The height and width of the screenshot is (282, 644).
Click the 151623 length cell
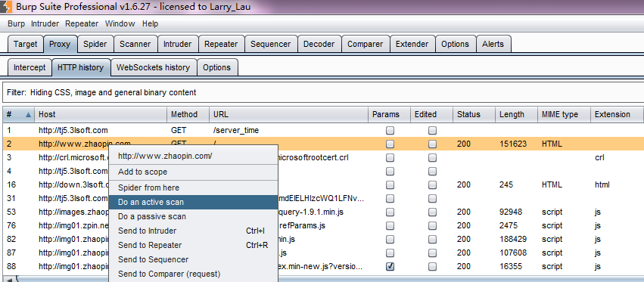tap(514, 144)
